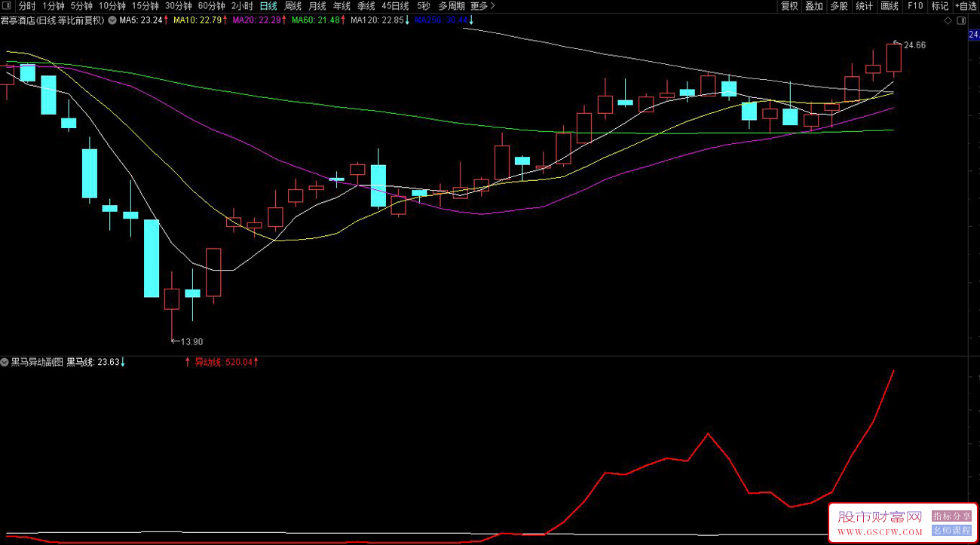Click the 24.66 high price label
The width and height of the screenshot is (980, 545).
(x=915, y=45)
